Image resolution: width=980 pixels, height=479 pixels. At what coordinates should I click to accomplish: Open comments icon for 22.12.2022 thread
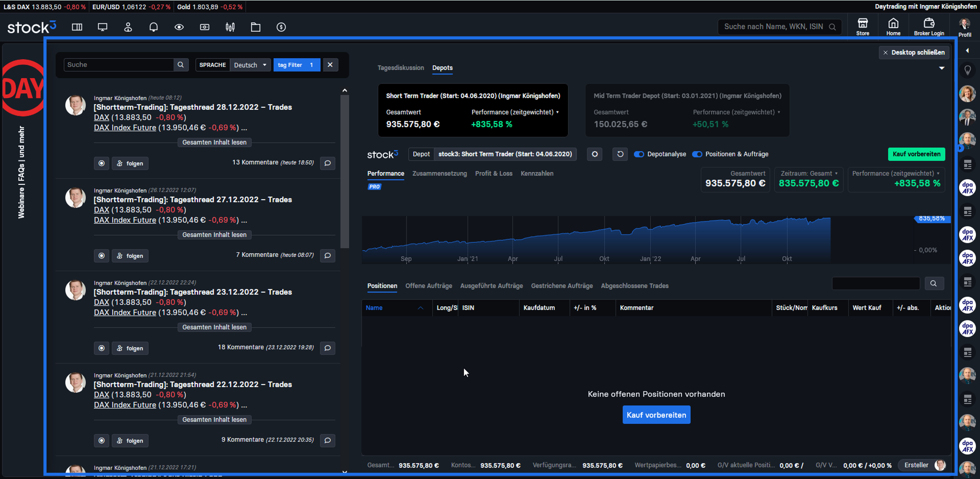tap(328, 440)
